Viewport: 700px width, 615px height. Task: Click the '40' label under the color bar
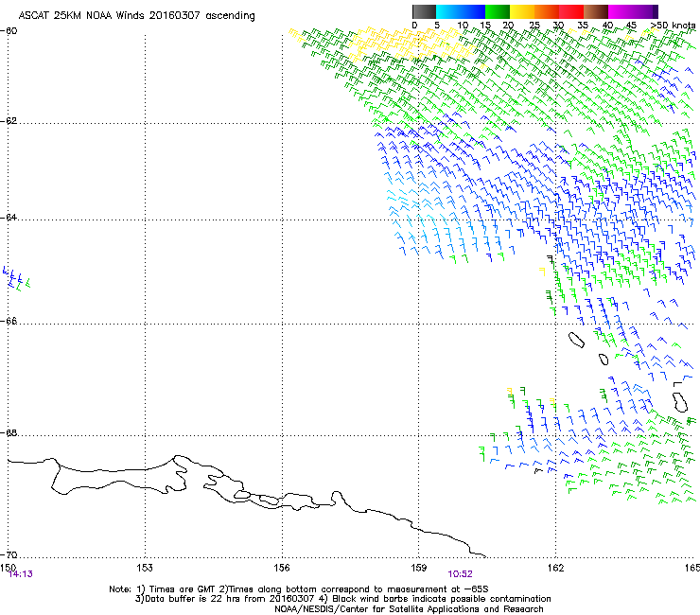(607, 26)
